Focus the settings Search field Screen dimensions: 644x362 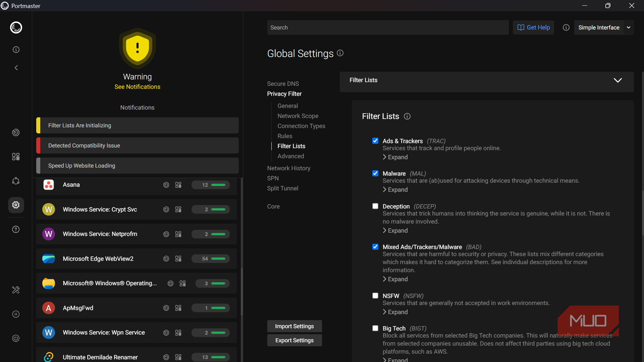click(388, 27)
